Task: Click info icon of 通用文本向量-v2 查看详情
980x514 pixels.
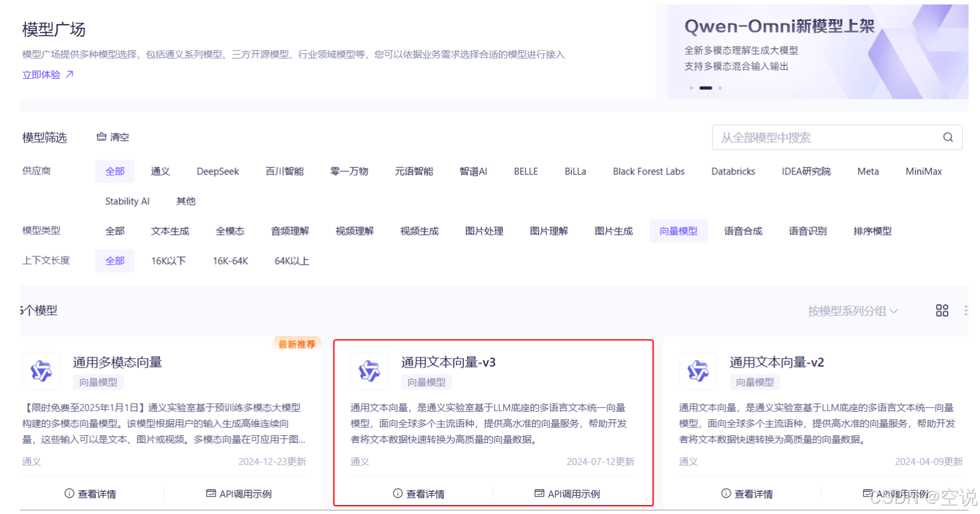Action: (726, 494)
